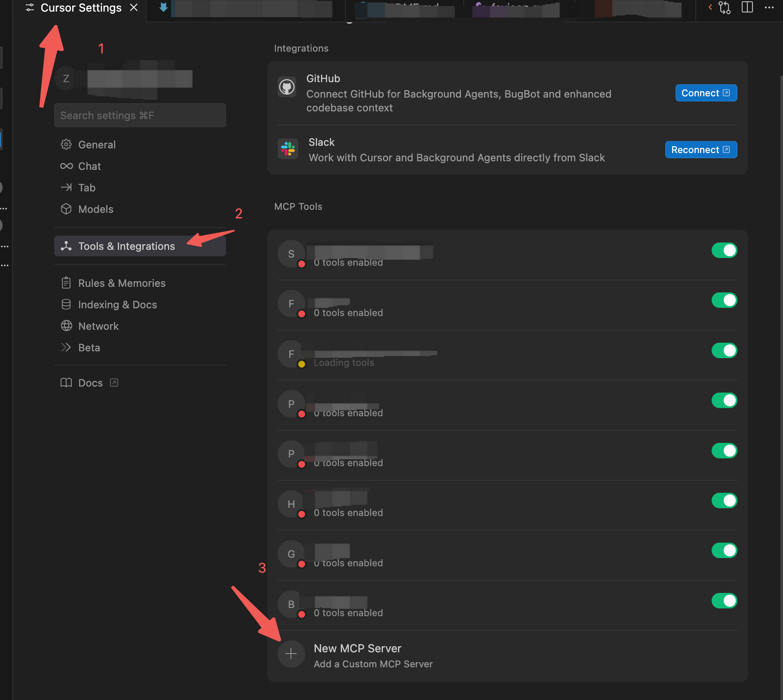Select Tools & Integrations in sidebar

(140, 246)
